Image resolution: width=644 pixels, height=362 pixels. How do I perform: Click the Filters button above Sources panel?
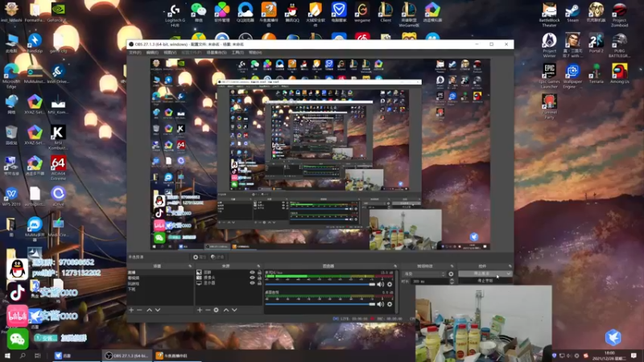[217, 257]
